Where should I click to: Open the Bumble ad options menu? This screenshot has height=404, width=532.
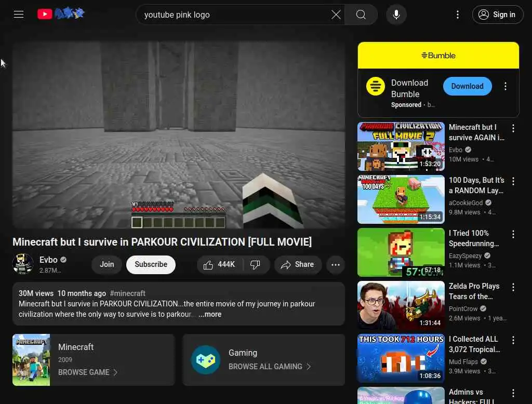pyautogui.click(x=505, y=86)
